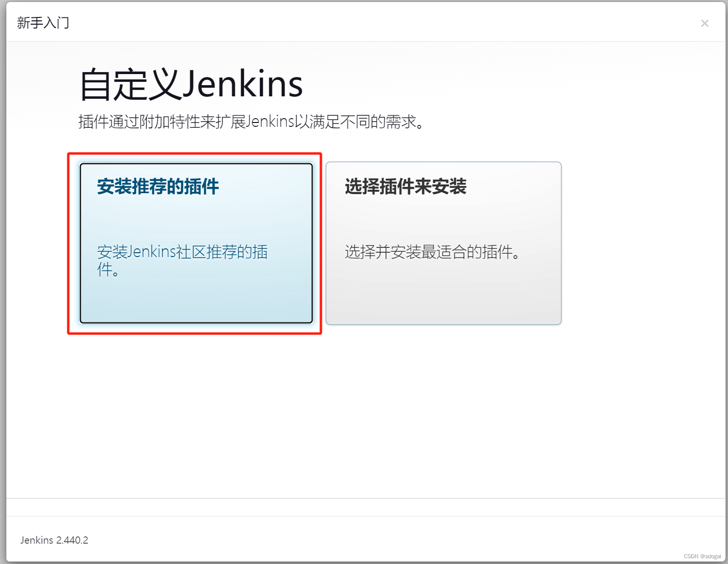This screenshot has height=564, width=728.
Task: Click the 新手入门 dialog title
Action: 43,23
